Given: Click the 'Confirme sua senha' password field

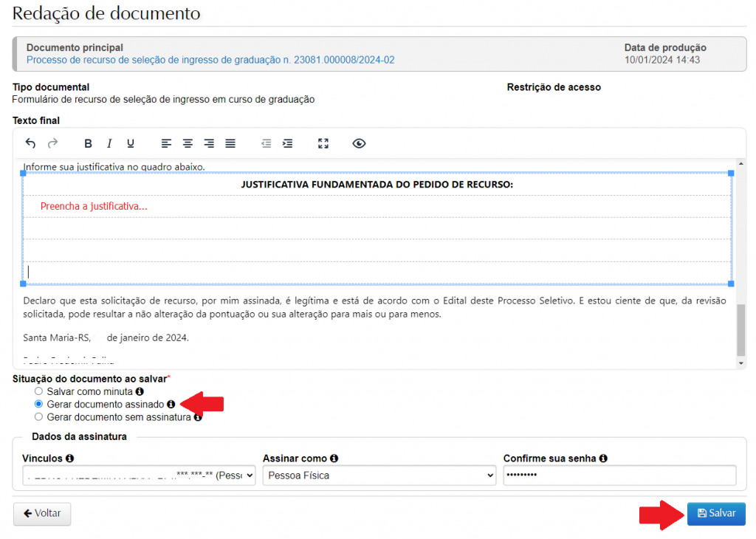Looking at the screenshot, I should pos(619,476).
